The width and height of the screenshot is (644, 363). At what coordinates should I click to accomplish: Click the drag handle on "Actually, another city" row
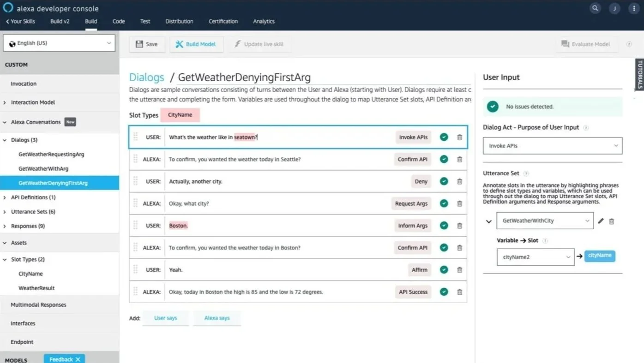pyautogui.click(x=136, y=181)
